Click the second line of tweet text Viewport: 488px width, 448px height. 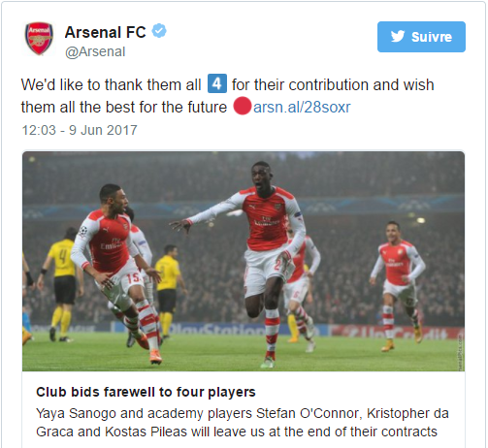pos(185,107)
